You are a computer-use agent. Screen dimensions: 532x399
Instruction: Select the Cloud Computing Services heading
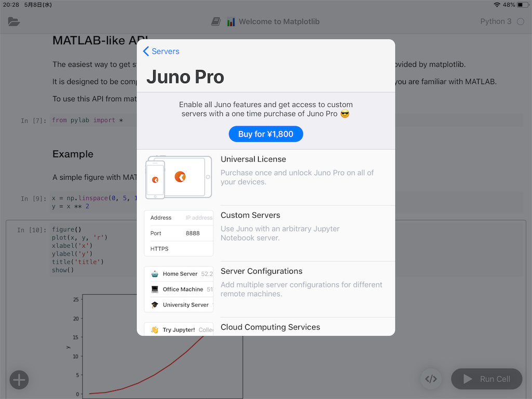[270, 327]
